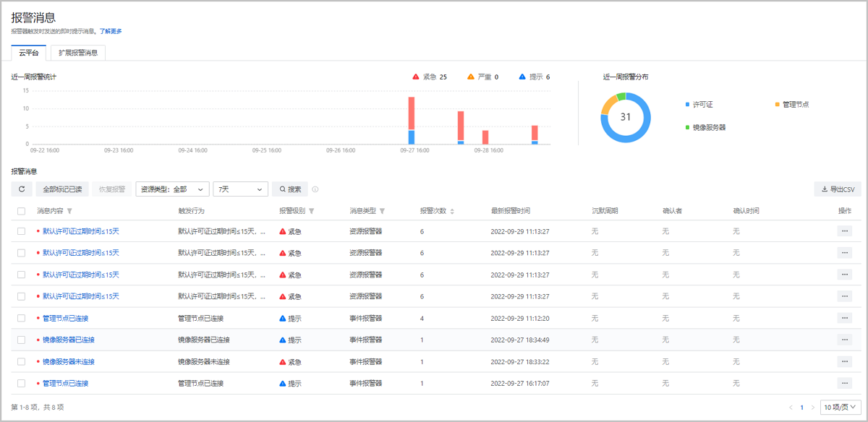Expand the 7天 time range dropdown
This screenshot has height=422, width=868.
click(242, 189)
